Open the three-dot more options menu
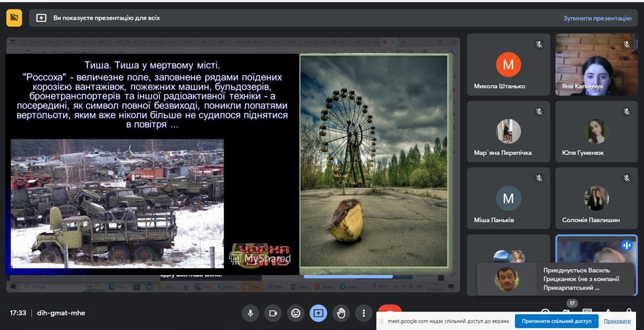The height and width of the screenshot is (330, 644). click(364, 313)
